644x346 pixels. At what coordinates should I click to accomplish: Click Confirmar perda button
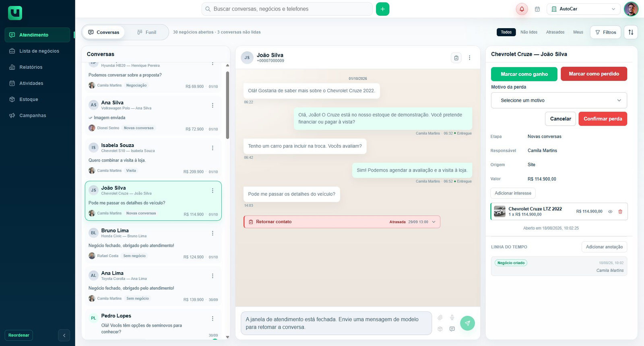[603, 119]
